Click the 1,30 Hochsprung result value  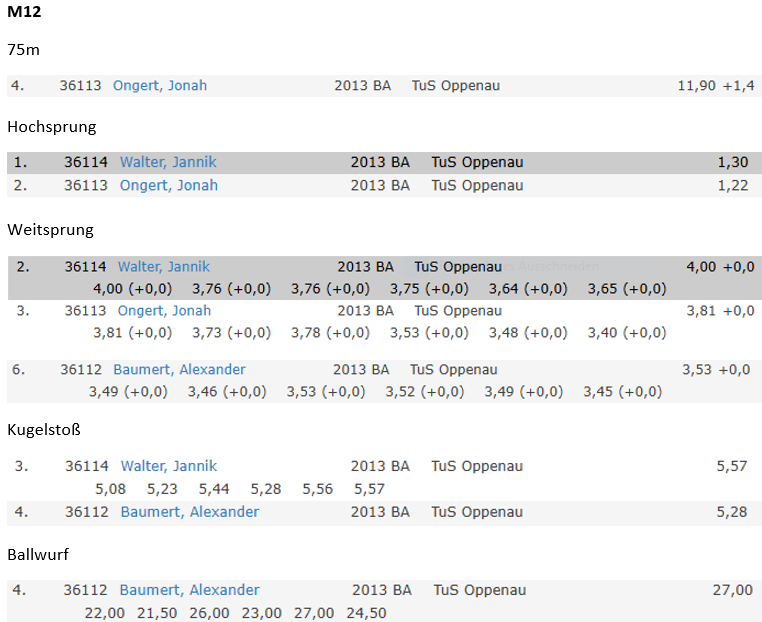point(733,162)
